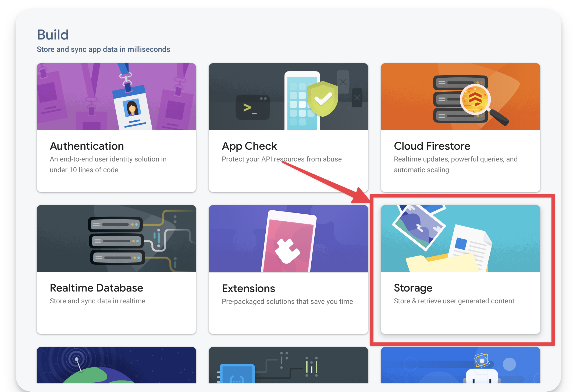Click the Build section heading
Screen dimensions: 577x392
click(53, 35)
